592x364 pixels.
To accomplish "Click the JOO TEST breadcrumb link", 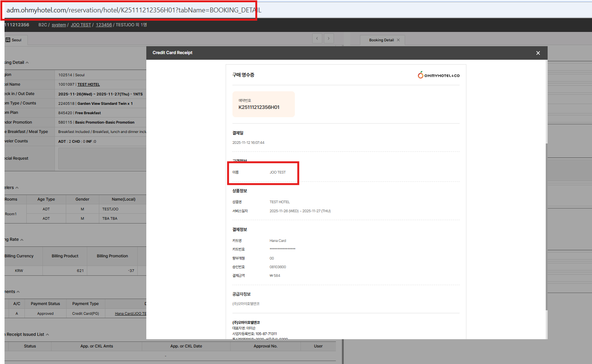I will (81, 25).
